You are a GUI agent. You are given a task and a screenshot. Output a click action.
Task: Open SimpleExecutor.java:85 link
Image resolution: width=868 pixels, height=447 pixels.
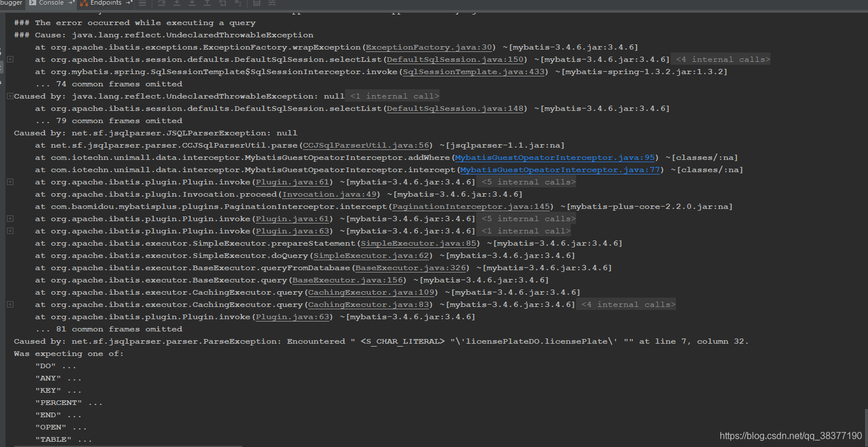419,243
